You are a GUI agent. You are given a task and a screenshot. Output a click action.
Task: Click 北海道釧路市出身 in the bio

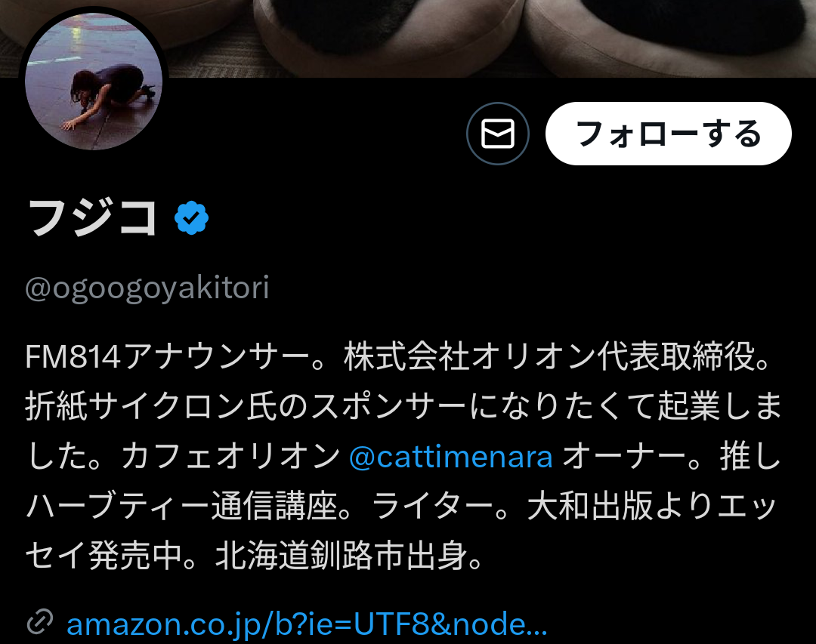[x=342, y=556]
